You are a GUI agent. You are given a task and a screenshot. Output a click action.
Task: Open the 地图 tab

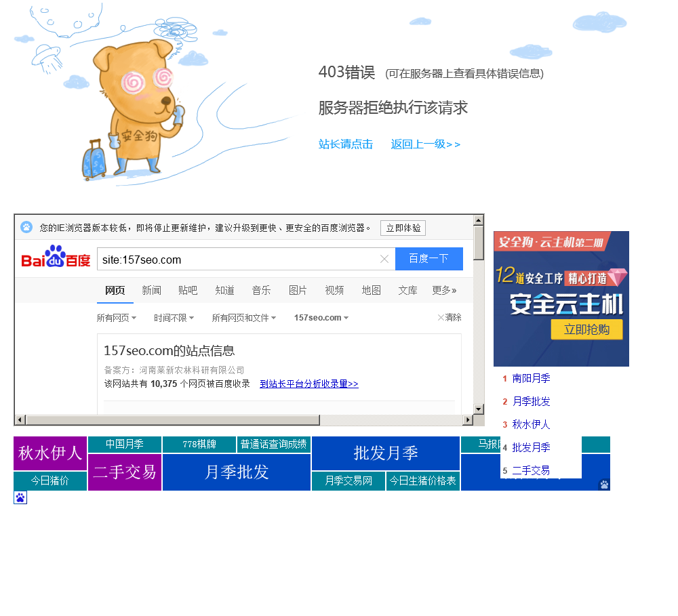(x=371, y=291)
